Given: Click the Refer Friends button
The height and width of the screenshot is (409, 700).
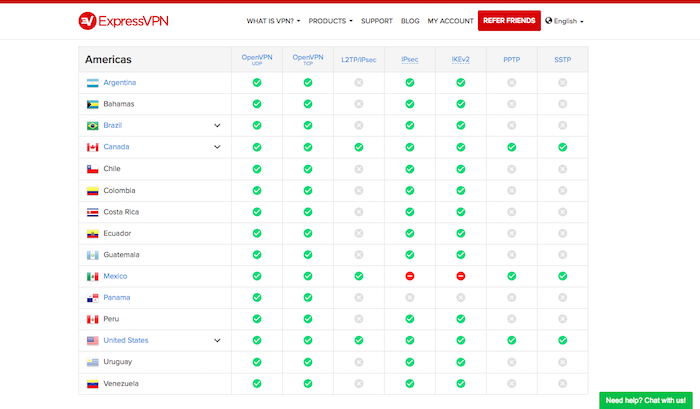Looking at the screenshot, I should pos(509,21).
